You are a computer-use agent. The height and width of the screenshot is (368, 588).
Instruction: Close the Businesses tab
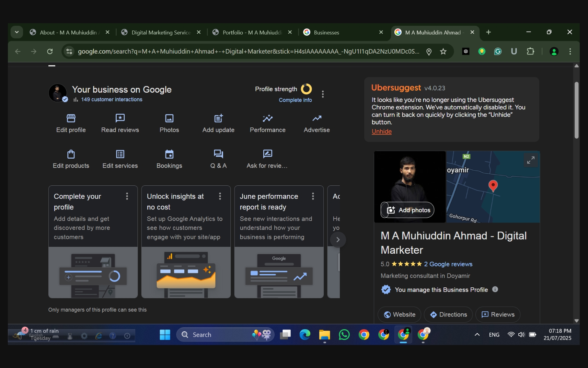click(381, 32)
